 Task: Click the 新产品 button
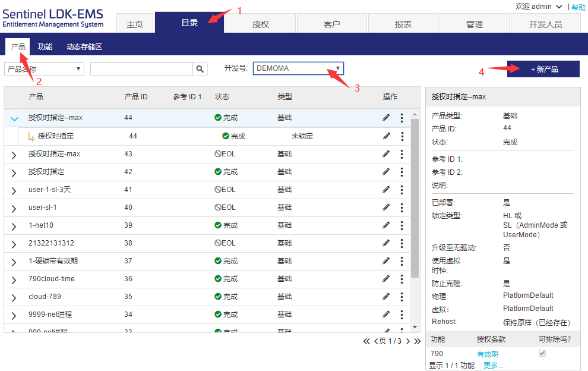click(x=543, y=69)
